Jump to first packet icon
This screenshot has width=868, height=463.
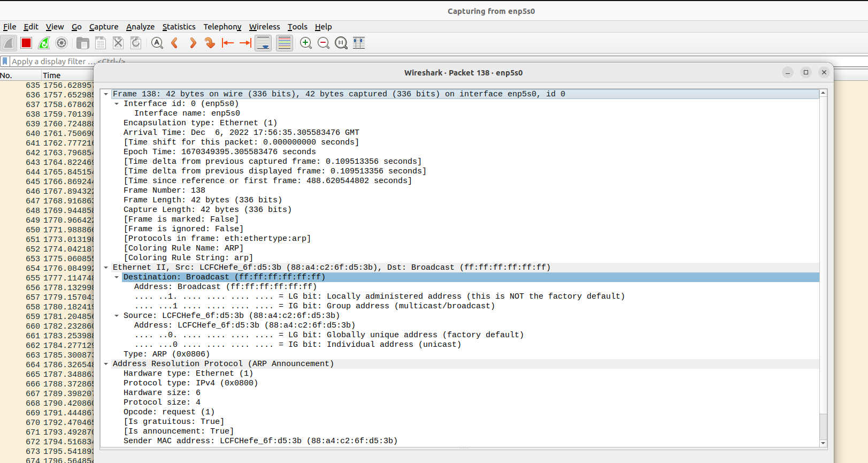click(x=228, y=43)
